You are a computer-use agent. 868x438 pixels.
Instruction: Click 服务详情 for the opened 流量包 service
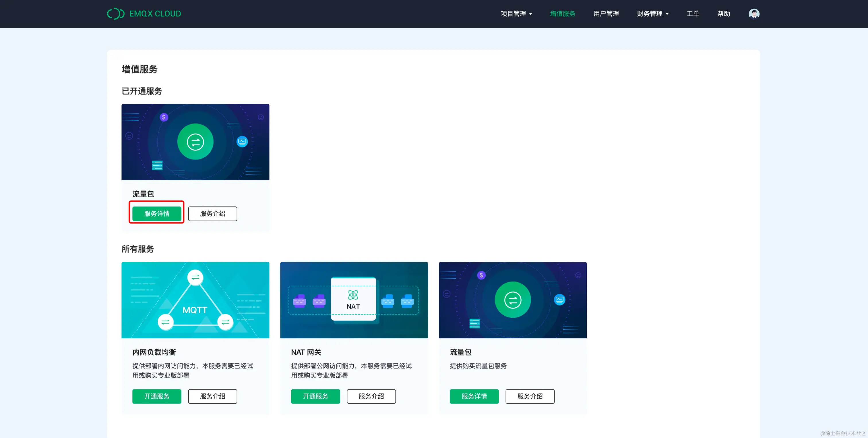[156, 213]
